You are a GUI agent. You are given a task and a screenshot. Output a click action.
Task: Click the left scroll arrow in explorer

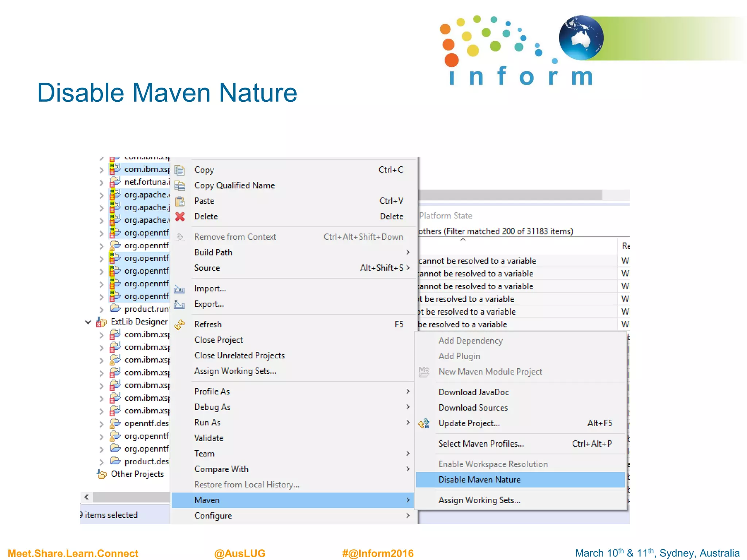pyautogui.click(x=86, y=497)
